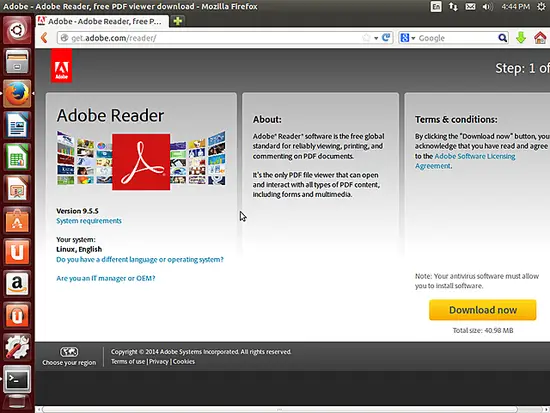Go to Firefox home page icon

[540, 38]
